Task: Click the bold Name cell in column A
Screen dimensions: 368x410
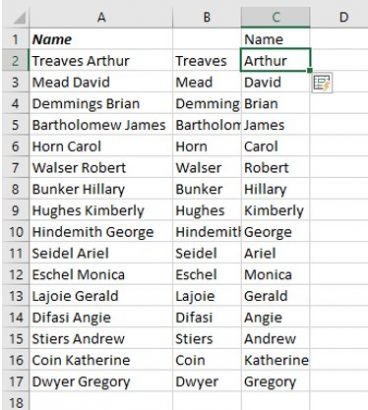Action: [101, 39]
